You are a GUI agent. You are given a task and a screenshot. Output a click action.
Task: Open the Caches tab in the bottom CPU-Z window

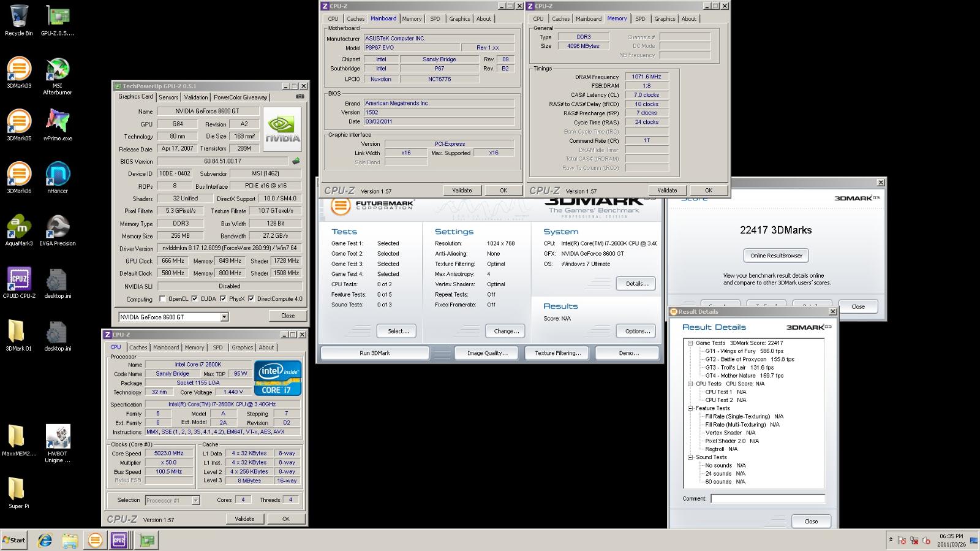point(138,348)
